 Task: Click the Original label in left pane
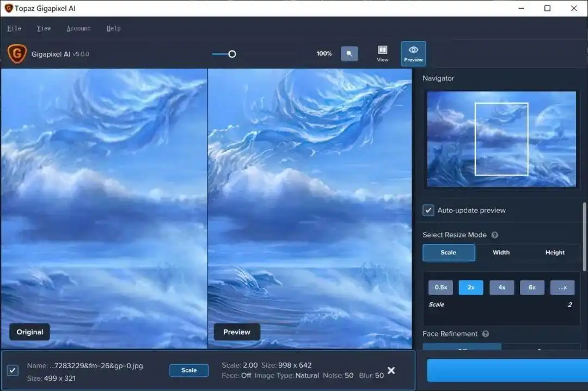pyautogui.click(x=29, y=332)
